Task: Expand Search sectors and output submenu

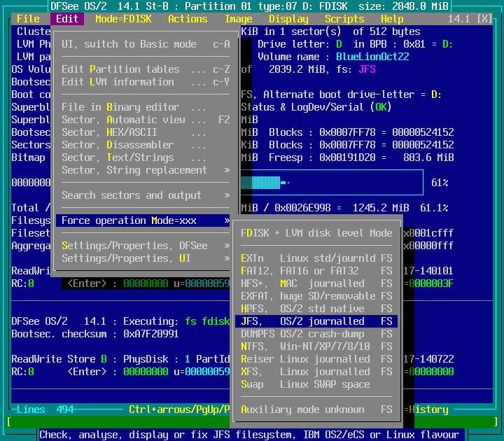Action: point(146,195)
